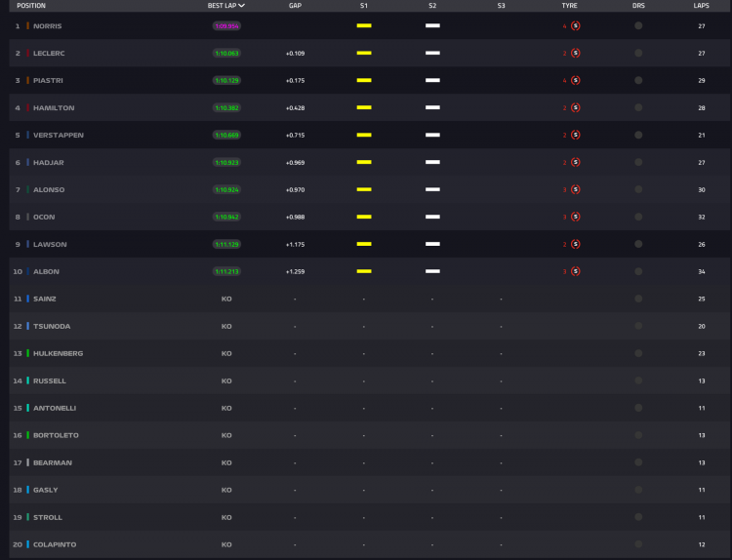Click the +1.175 gap for Lawson
This screenshot has height=560, width=732.
[295, 245]
